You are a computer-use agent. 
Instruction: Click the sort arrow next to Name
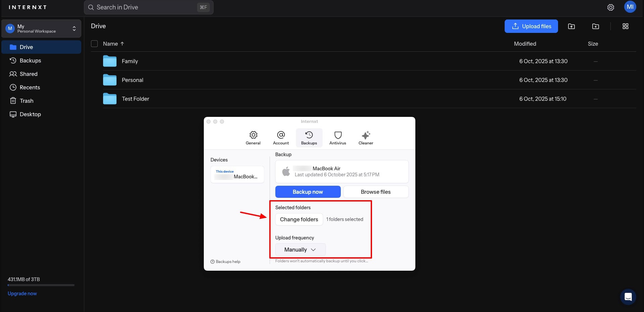122,44
